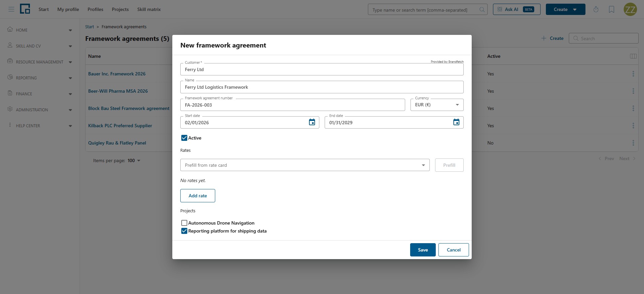Open the bookmarks icon
The height and width of the screenshot is (294, 644).
point(611,9)
